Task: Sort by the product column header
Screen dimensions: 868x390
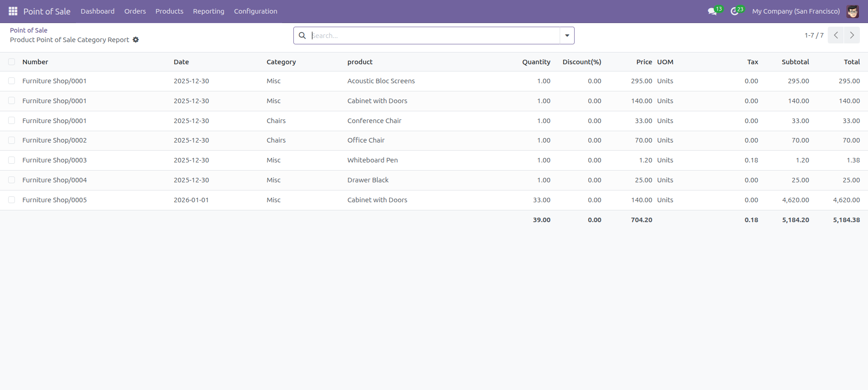Action: (360, 62)
